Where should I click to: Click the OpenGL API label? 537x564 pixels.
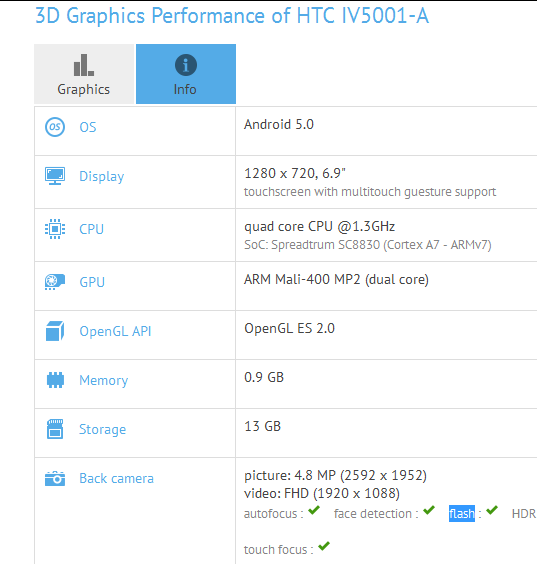click(115, 331)
